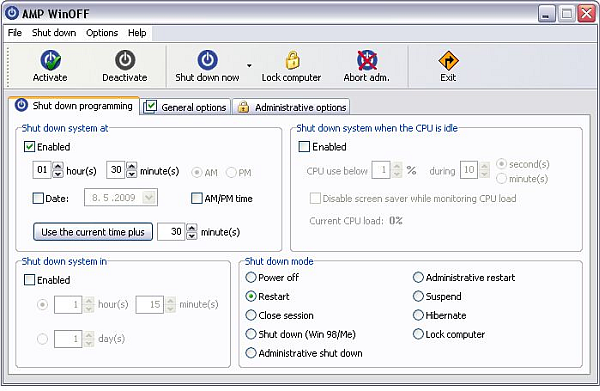The width and height of the screenshot is (600, 391).
Task: Toggle the AM/PM time checkbox
Action: click(x=197, y=198)
